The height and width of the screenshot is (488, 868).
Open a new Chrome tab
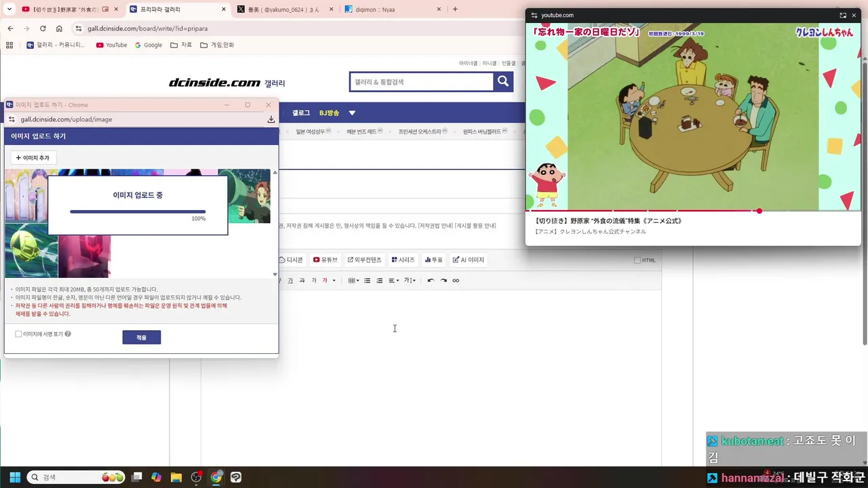[x=455, y=9]
